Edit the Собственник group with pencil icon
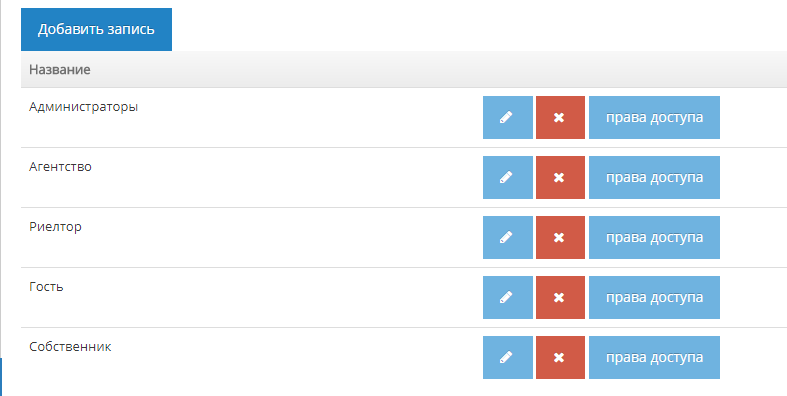The image size is (787, 396). tap(508, 357)
